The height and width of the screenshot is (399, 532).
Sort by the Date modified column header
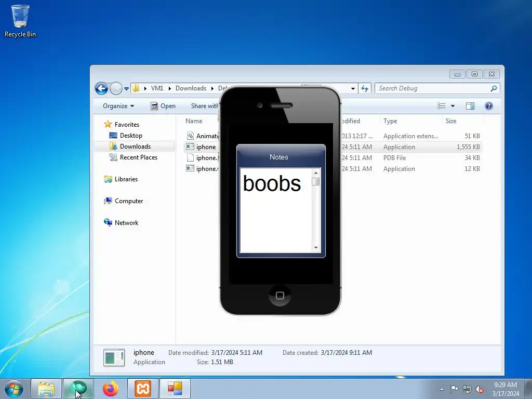(351, 121)
